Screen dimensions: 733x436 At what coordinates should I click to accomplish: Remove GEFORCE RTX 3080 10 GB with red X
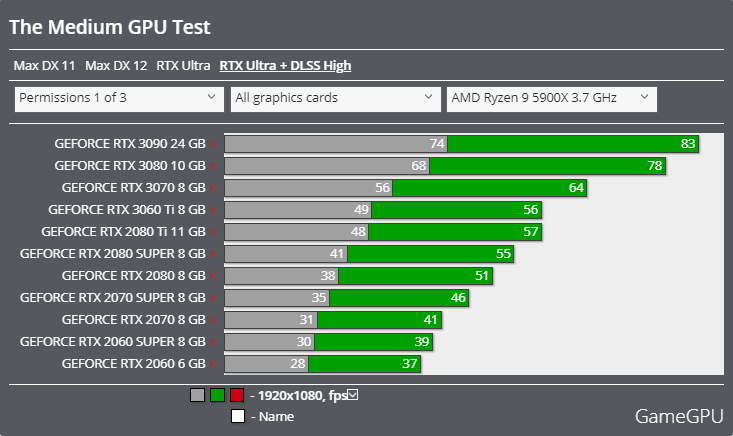tap(213, 166)
